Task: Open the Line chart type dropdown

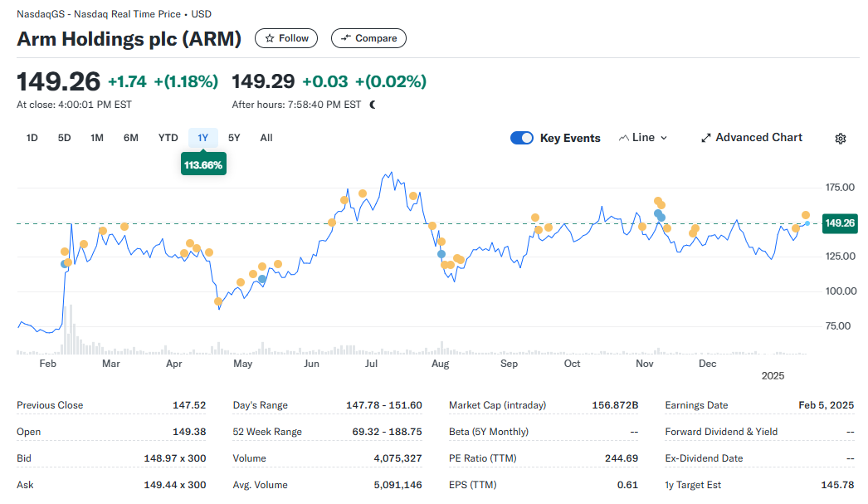Action: pyautogui.click(x=643, y=138)
